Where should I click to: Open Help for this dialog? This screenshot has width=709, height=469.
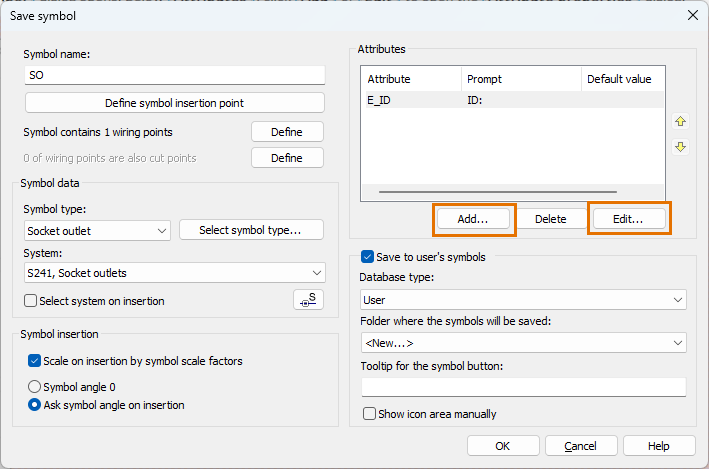tap(659, 446)
